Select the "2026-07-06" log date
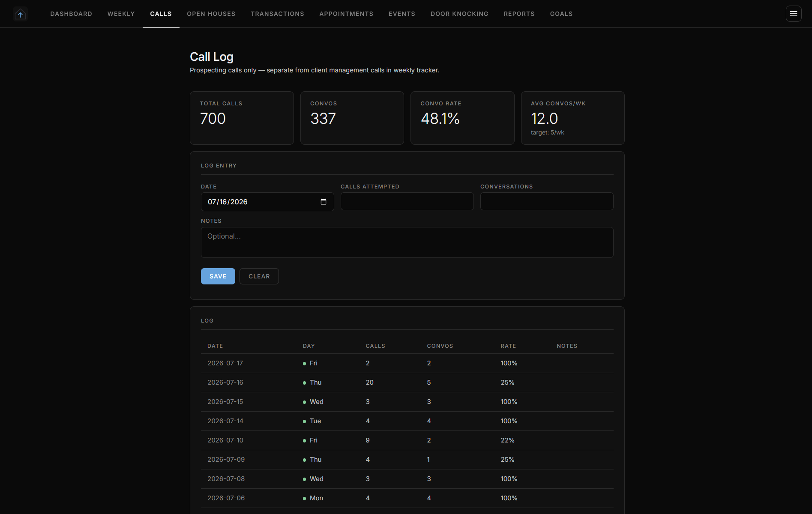812x514 pixels. coord(226,498)
